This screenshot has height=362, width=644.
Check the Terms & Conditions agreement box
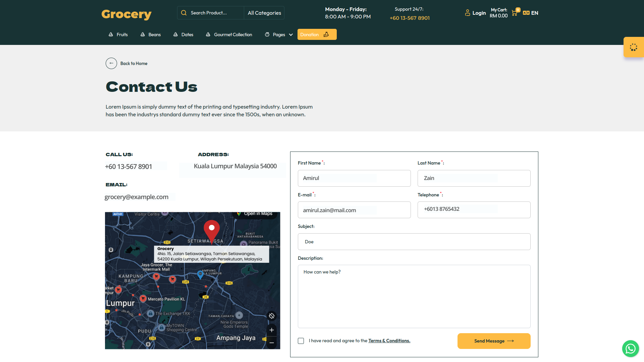[301, 341]
